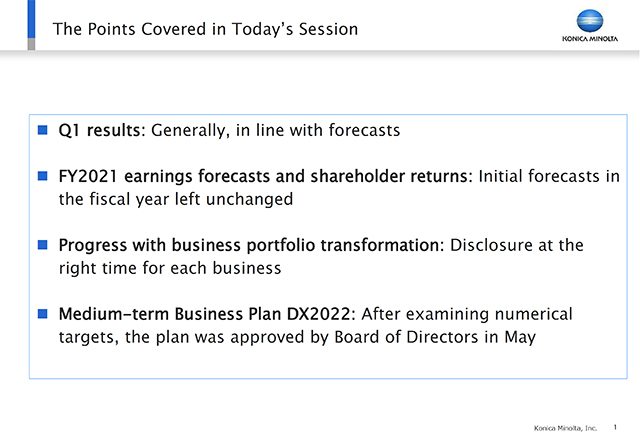The height and width of the screenshot is (443, 640).
Task: Click the bold text 'Q1 results'
Action: 100,131
